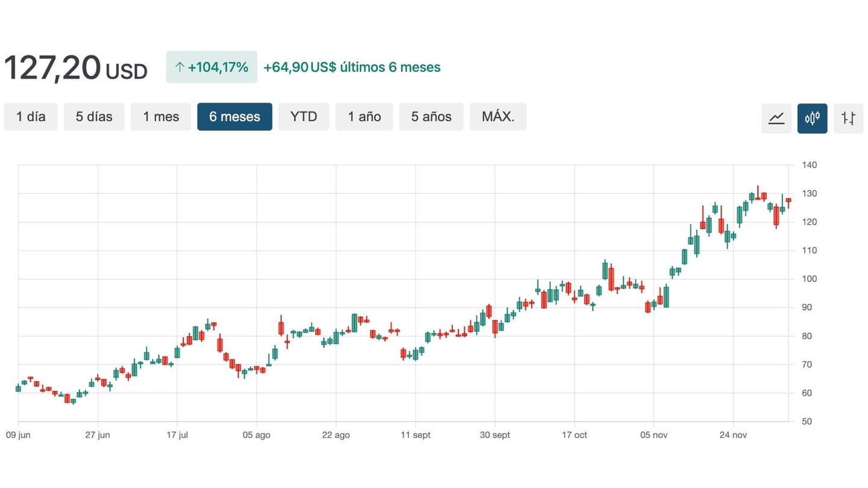
Task: Click the 09 jun date label
Action: [18, 436]
